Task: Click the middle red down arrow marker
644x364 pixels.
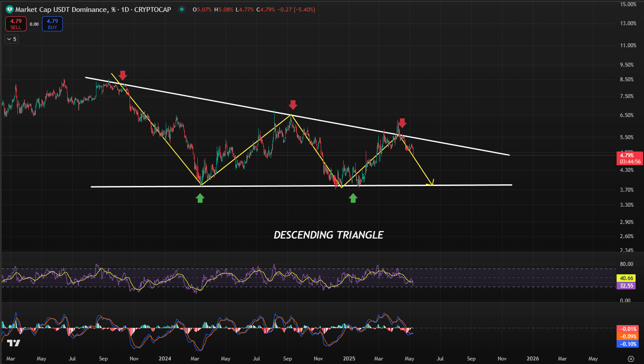Action: tap(293, 105)
